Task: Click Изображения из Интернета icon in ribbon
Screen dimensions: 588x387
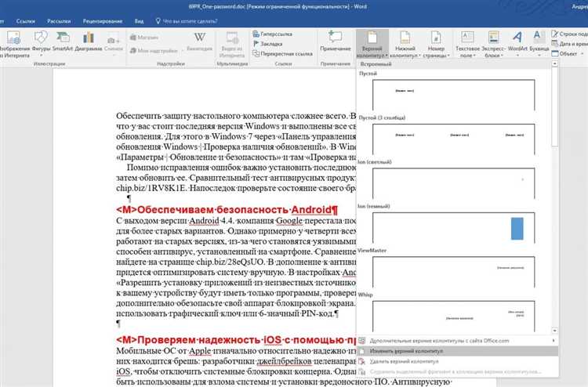Action: tap(14, 44)
